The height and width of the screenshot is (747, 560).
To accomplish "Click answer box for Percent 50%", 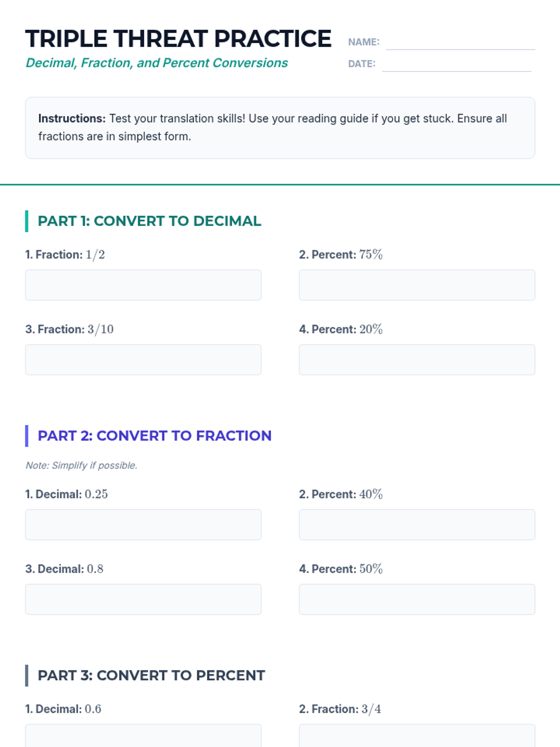I will (x=417, y=599).
